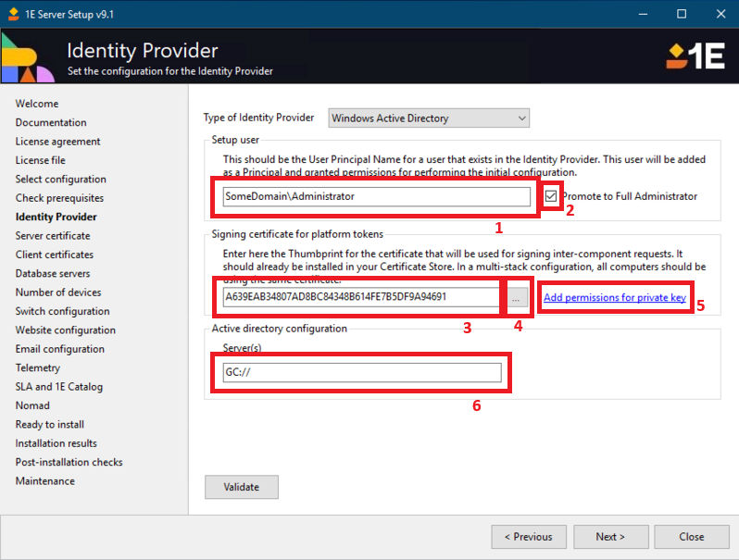Open the Check prerequisites step
Screen dimensions: 739x560
pos(59,198)
